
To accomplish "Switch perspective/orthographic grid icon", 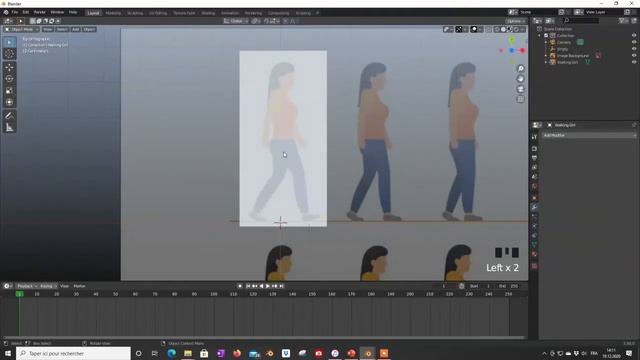I will point(520,99).
